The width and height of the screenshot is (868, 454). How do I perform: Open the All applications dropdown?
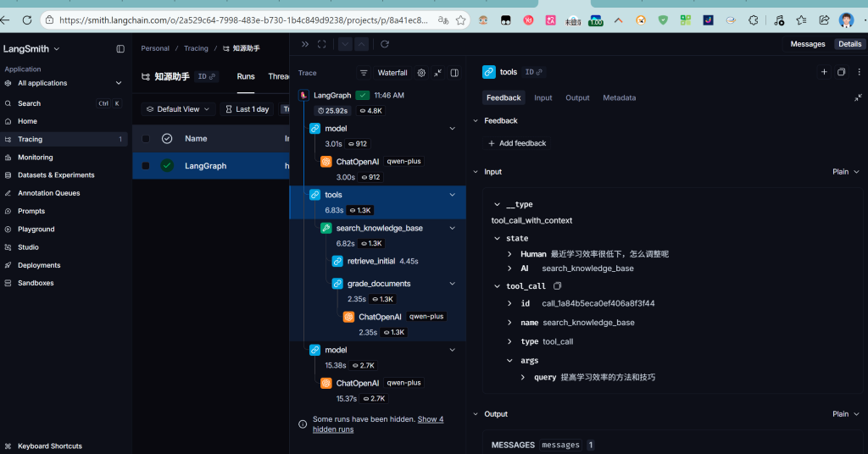point(64,83)
